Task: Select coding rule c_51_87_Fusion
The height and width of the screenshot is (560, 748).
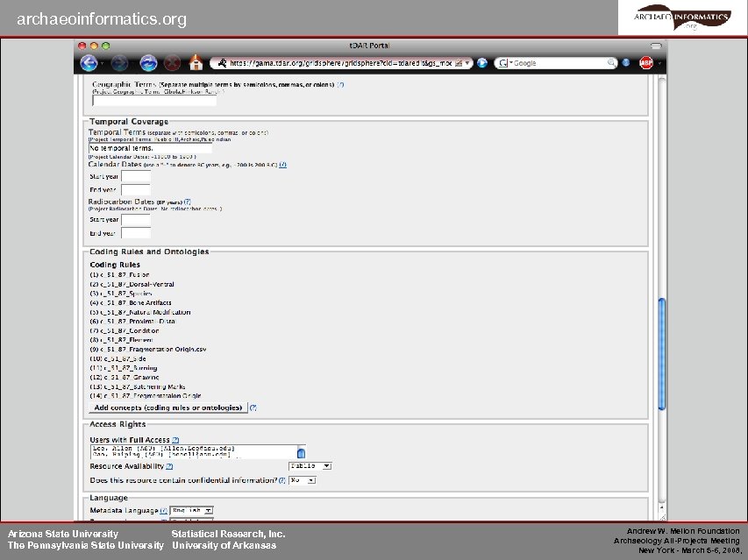Action: tap(119, 274)
